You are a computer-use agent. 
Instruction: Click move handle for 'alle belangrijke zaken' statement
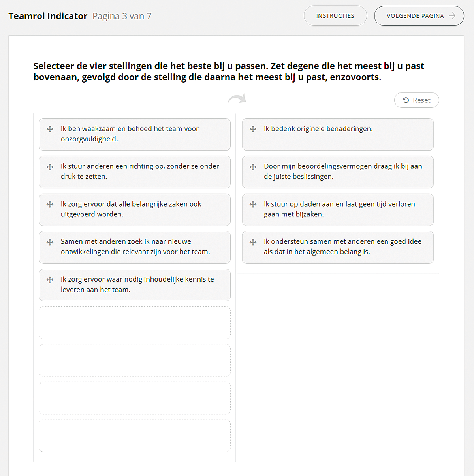(x=50, y=205)
